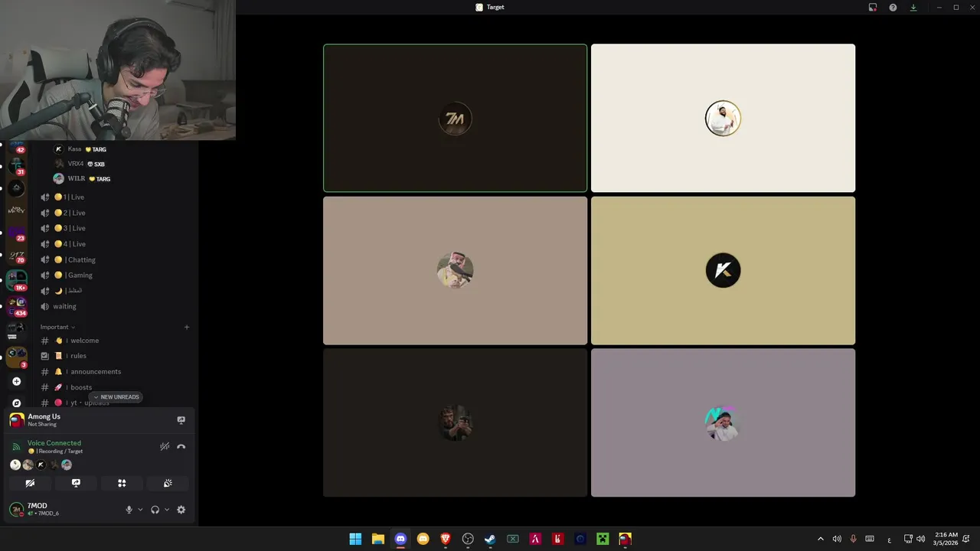Image resolution: width=980 pixels, height=551 pixels.
Task: Open Discover servers compass icon
Action: click(x=16, y=403)
